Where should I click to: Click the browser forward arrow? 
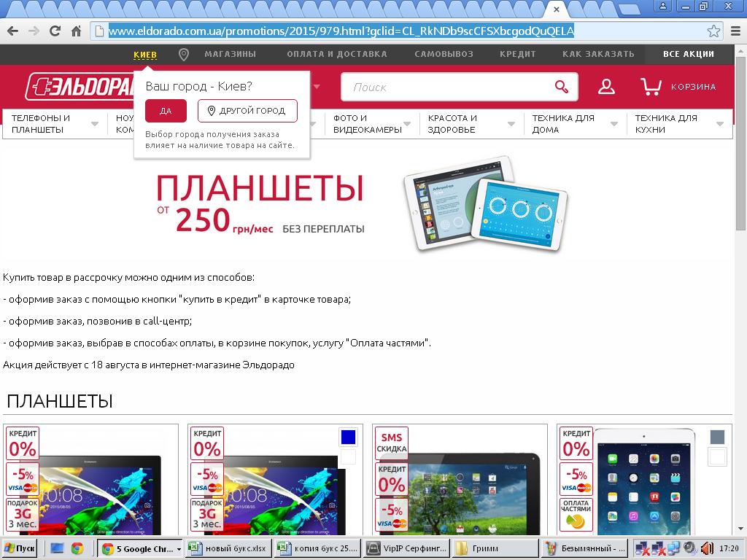pos(34,31)
